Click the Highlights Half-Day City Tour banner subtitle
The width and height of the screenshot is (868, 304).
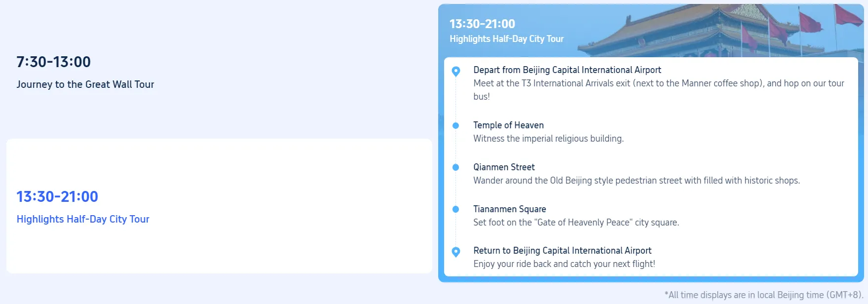coord(507,38)
